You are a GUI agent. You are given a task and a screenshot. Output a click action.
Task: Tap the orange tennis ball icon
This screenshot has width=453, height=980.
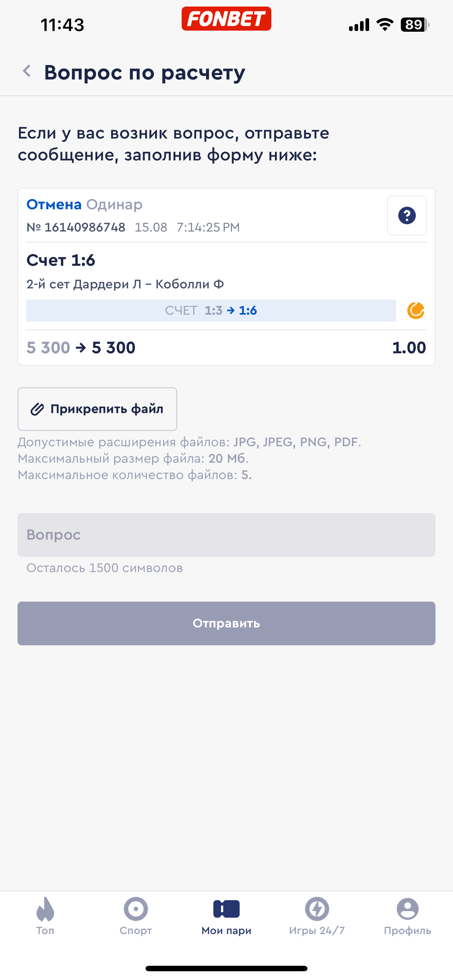[x=416, y=310]
